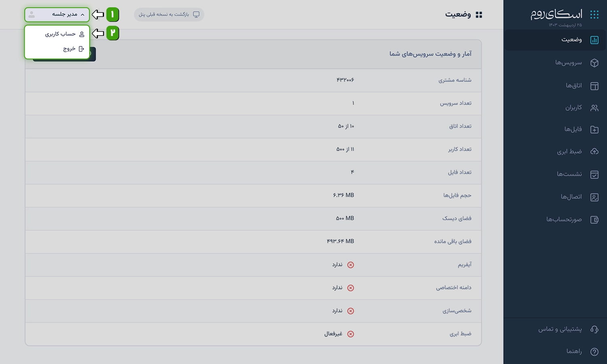This screenshot has height=364, width=607.
Task: Click the user avatar in مدیر جلسه box
Action: click(x=32, y=15)
